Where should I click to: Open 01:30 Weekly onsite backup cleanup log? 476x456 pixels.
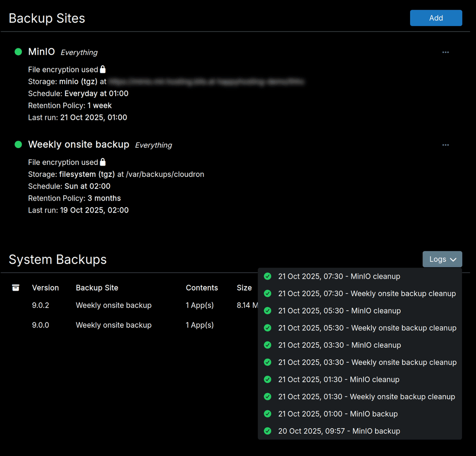point(366,397)
